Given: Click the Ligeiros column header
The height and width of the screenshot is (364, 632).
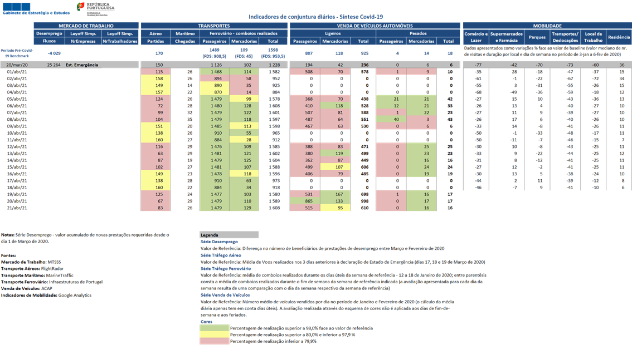Looking at the screenshot, I should (333, 33).
